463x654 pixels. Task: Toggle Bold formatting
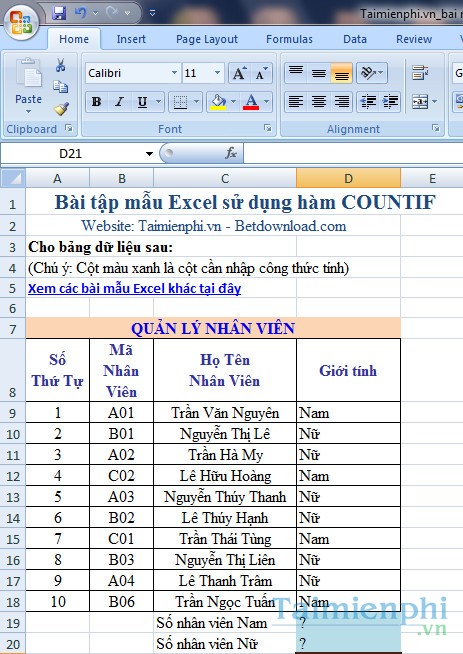click(96, 101)
